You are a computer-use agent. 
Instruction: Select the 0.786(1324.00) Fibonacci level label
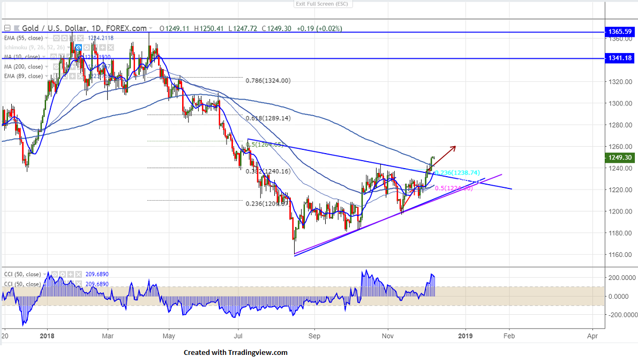click(x=268, y=80)
